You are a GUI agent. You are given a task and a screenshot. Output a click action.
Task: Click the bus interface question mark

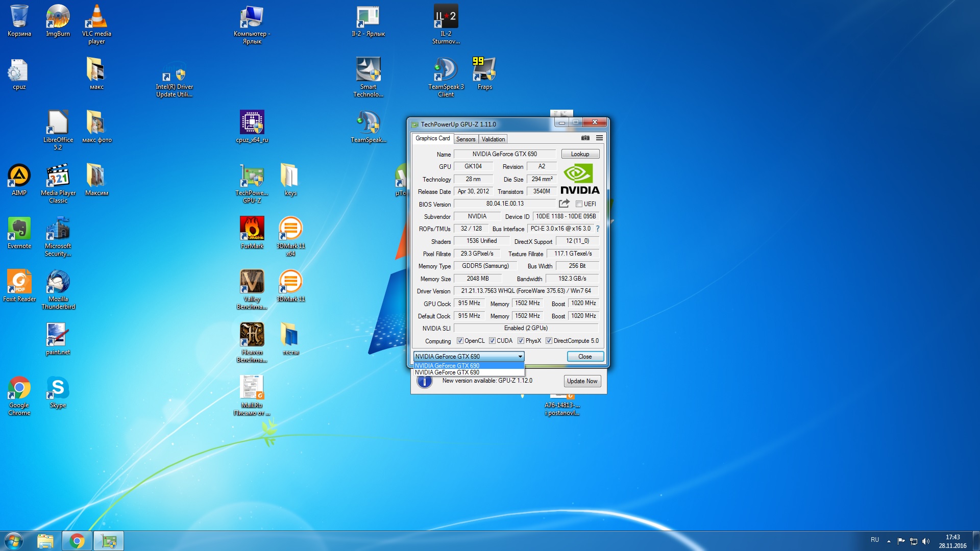(597, 229)
